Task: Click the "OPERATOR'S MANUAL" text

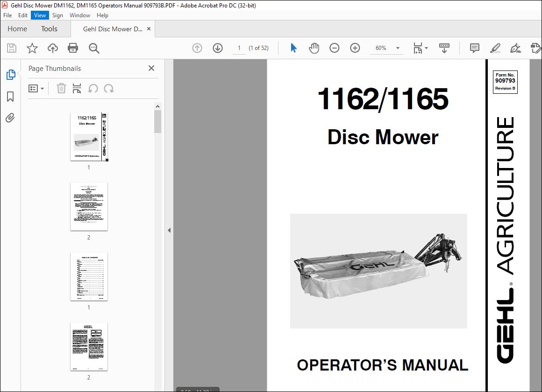Action: [x=382, y=365]
